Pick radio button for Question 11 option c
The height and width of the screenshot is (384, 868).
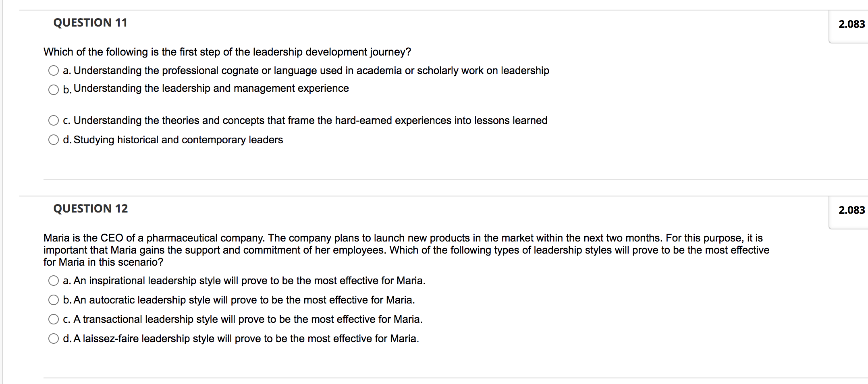point(54,120)
